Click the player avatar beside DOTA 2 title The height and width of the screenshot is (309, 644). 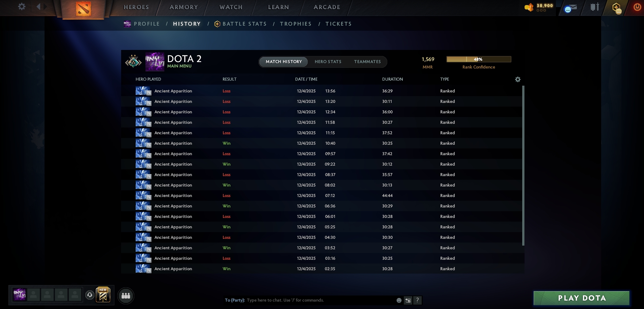pos(155,61)
